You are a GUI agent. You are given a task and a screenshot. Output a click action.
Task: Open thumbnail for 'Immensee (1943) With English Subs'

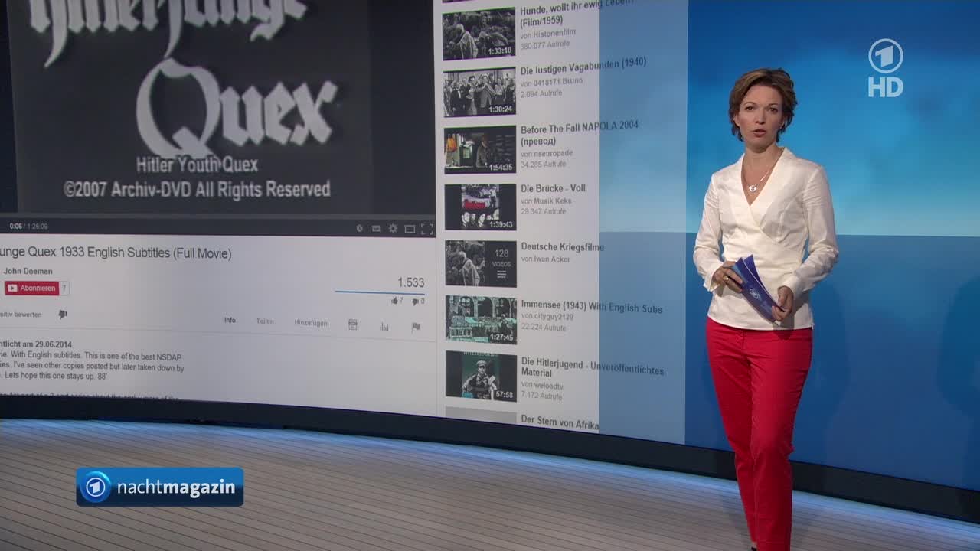pyautogui.click(x=481, y=320)
